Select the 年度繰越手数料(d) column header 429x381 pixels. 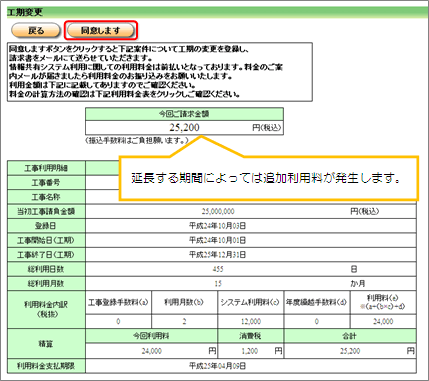(317, 302)
